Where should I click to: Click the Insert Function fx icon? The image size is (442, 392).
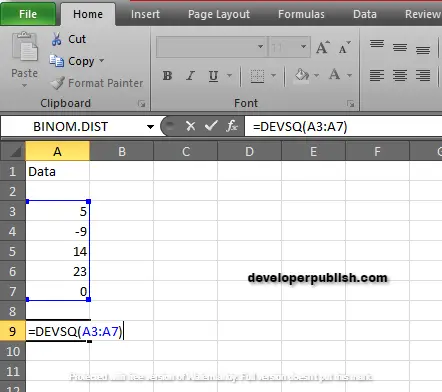tap(232, 126)
